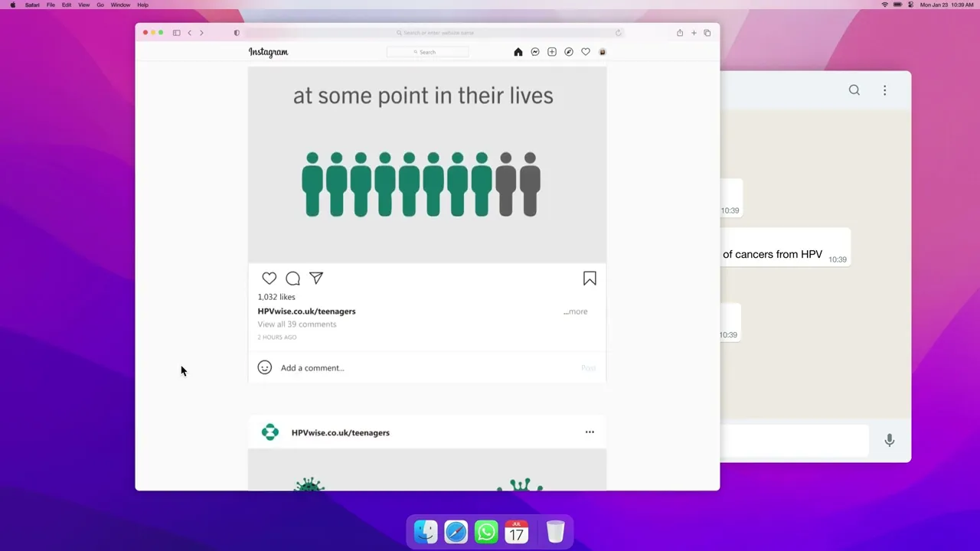The image size is (980, 551).
Task: Save post with bookmark icon
Action: (x=590, y=279)
